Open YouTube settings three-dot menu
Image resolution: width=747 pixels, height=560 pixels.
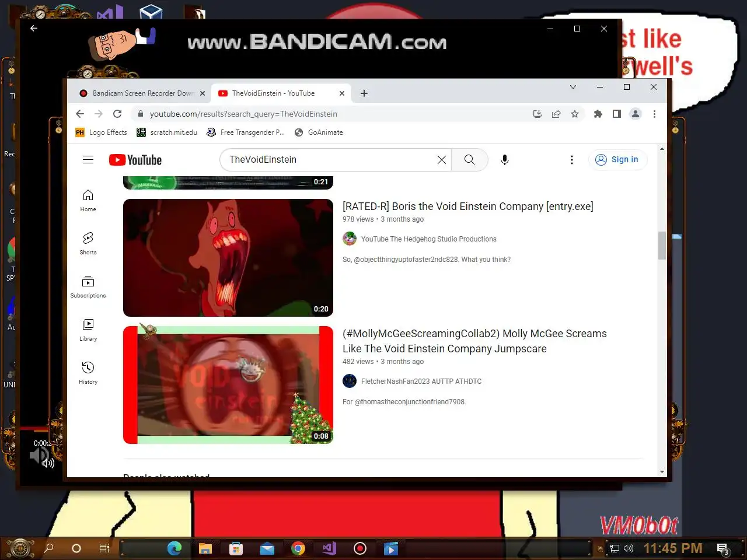[572, 160]
